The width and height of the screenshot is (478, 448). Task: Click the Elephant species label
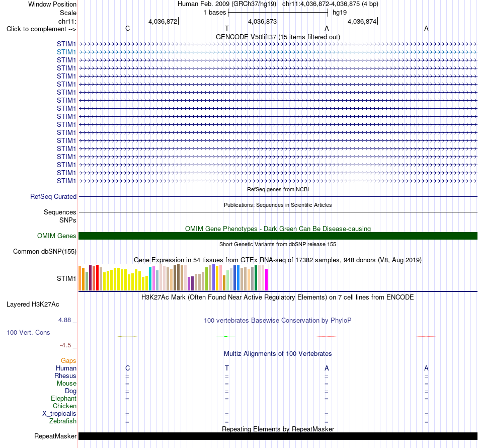pyautogui.click(x=63, y=398)
